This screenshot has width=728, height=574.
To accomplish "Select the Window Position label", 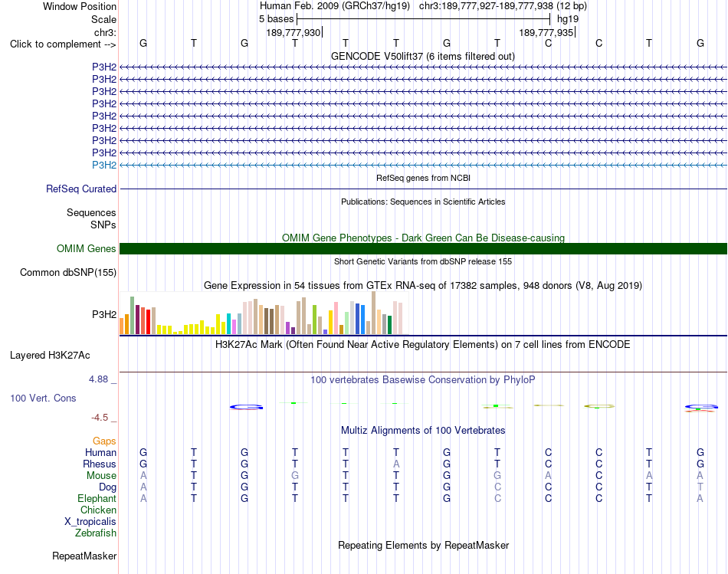I will coord(80,6).
